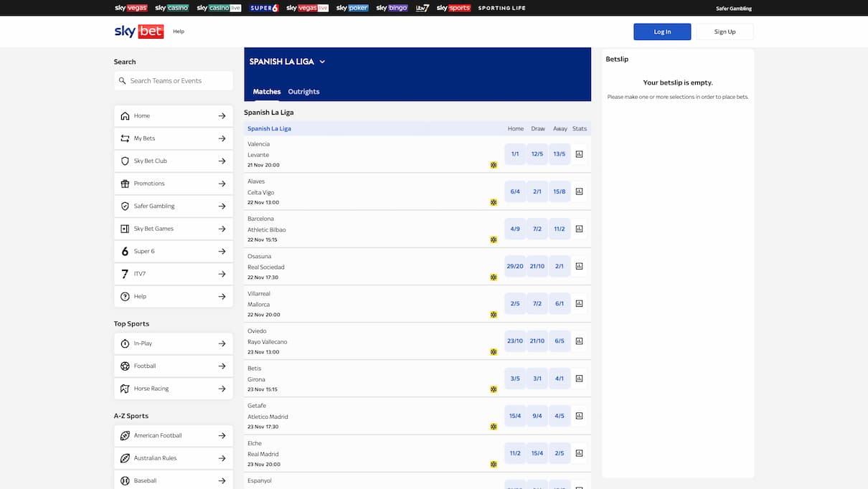Open Super 6 in the sidebar
This screenshot has width=868, height=489.
click(x=174, y=251)
